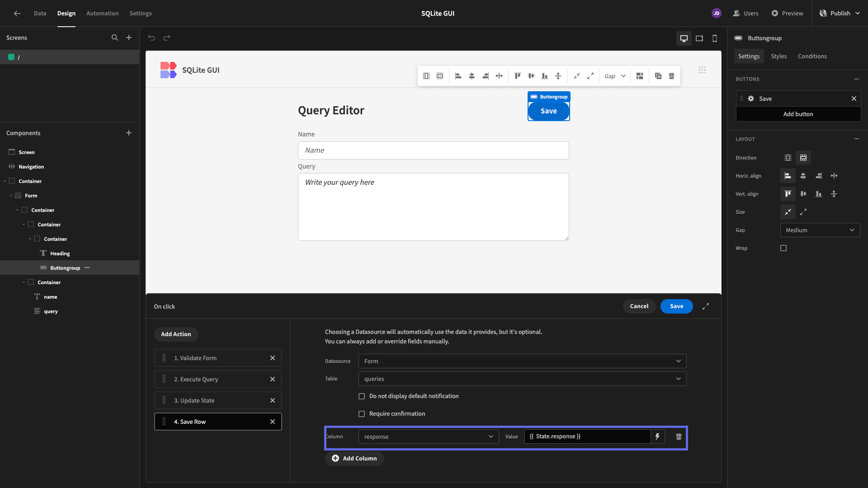Image resolution: width=868 pixels, height=488 pixels.
Task: Check Do not display default notification
Action: (x=362, y=396)
